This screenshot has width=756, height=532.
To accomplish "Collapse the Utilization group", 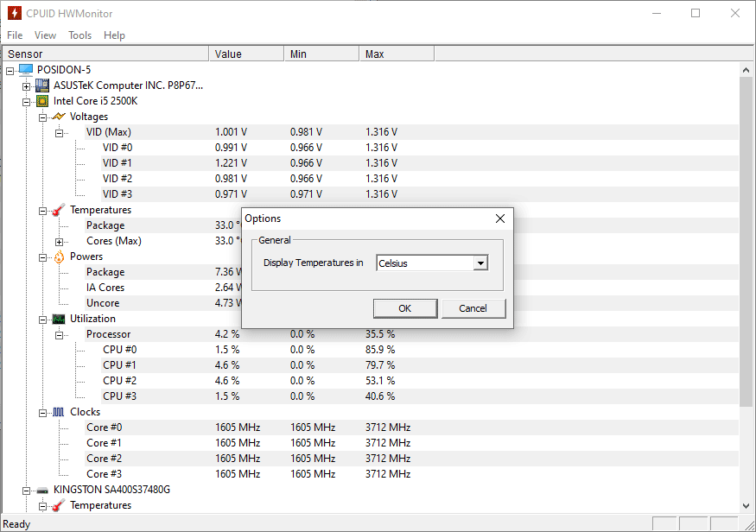I will click(x=42, y=320).
